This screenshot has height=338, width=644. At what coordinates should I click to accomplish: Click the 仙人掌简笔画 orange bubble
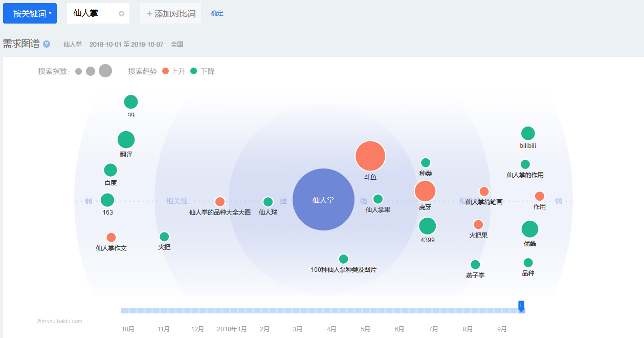pyautogui.click(x=484, y=192)
